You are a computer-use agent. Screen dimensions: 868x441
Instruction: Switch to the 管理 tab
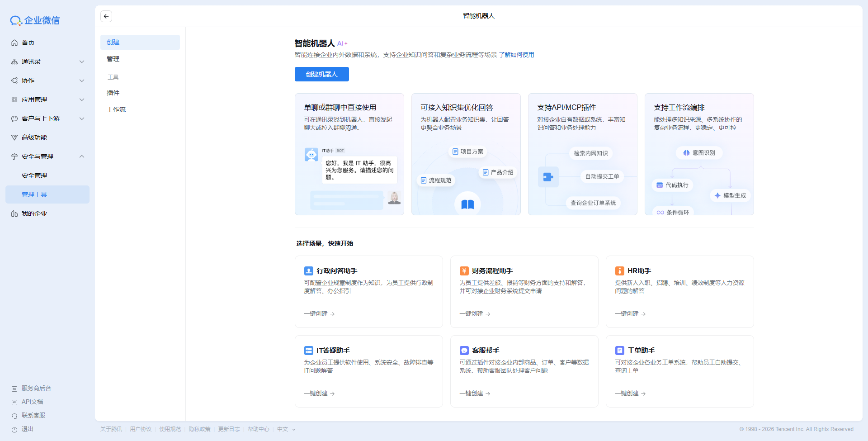pyautogui.click(x=113, y=59)
